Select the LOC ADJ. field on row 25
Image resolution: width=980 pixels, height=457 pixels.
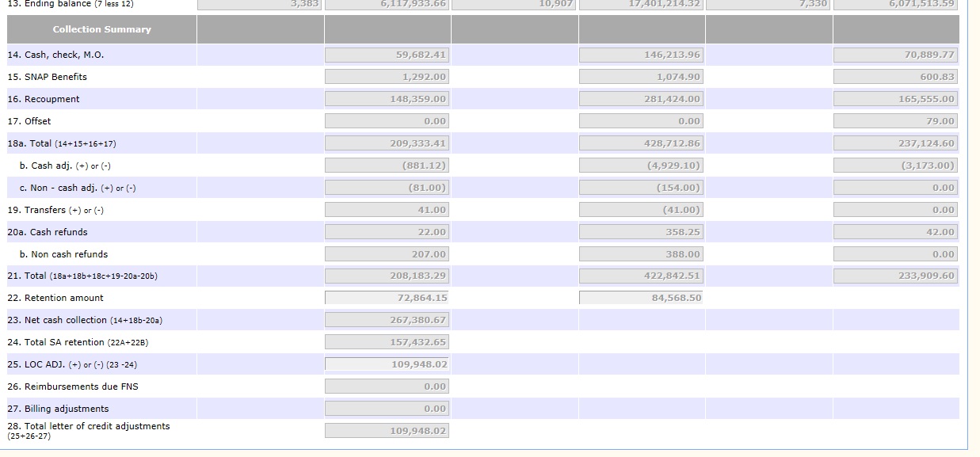[x=387, y=364]
